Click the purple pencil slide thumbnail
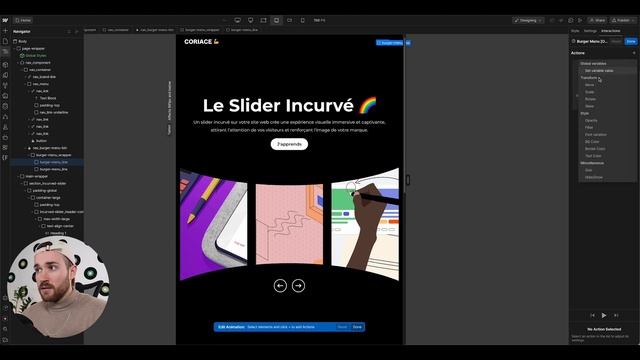The image size is (640, 360). [213, 224]
